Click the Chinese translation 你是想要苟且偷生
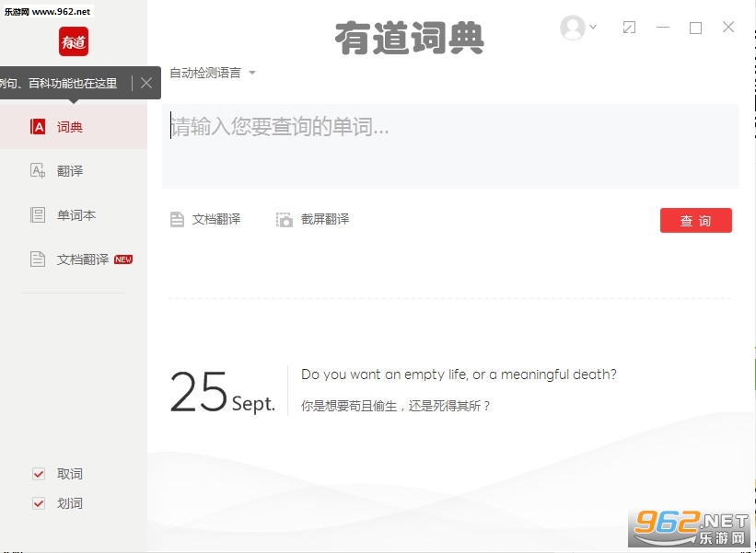 pos(395,406)
